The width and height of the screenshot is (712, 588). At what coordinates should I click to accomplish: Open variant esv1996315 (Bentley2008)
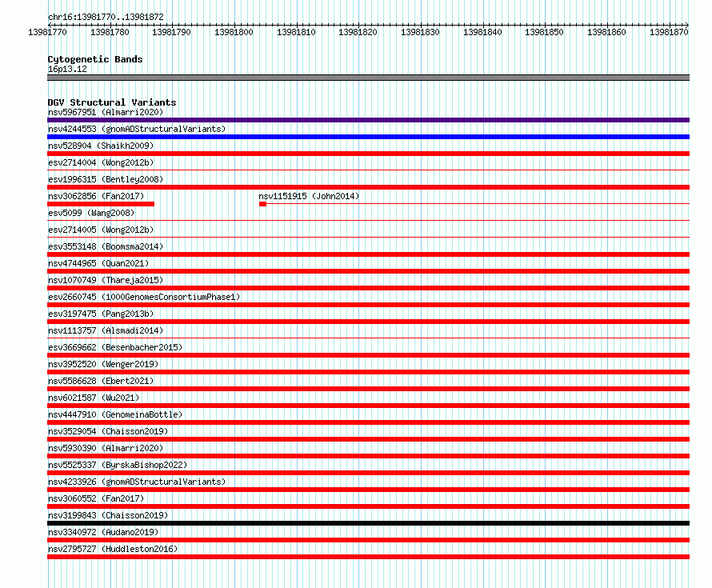(x=106, y=179)
